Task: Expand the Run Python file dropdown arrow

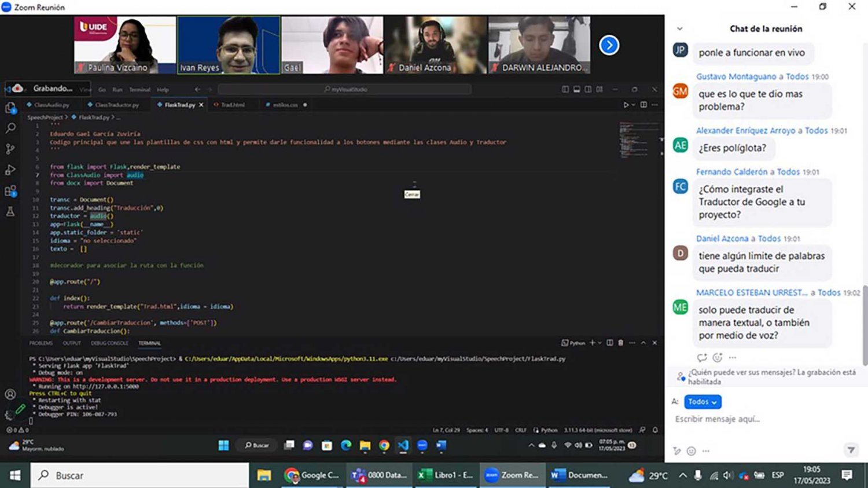Action: (x=634, y=105)
